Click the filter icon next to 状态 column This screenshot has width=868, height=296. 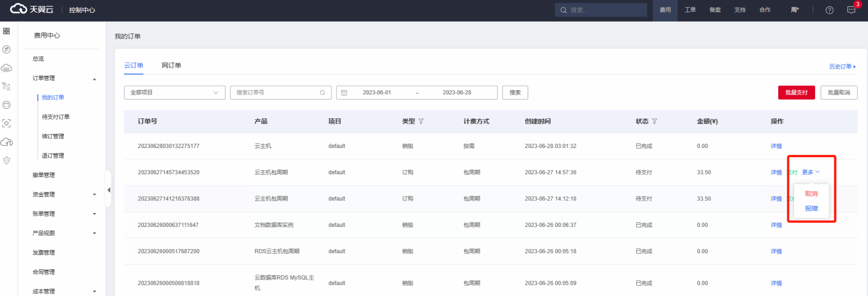pos(654,121)
